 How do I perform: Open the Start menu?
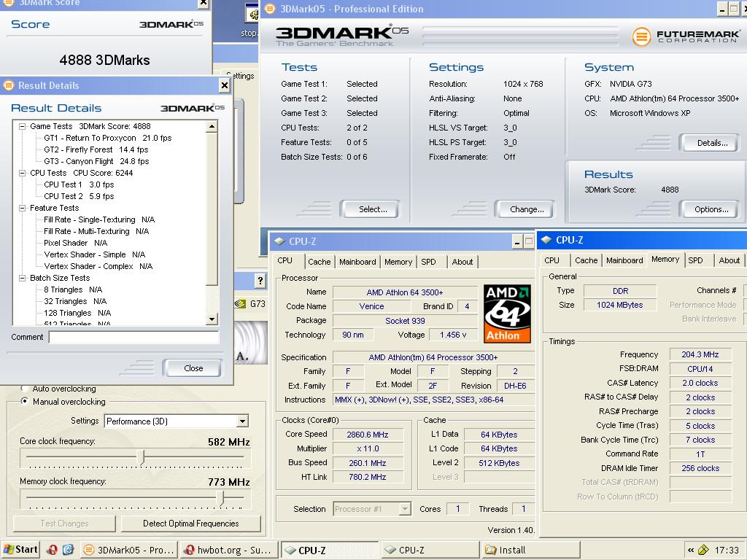tap(20, 550)
